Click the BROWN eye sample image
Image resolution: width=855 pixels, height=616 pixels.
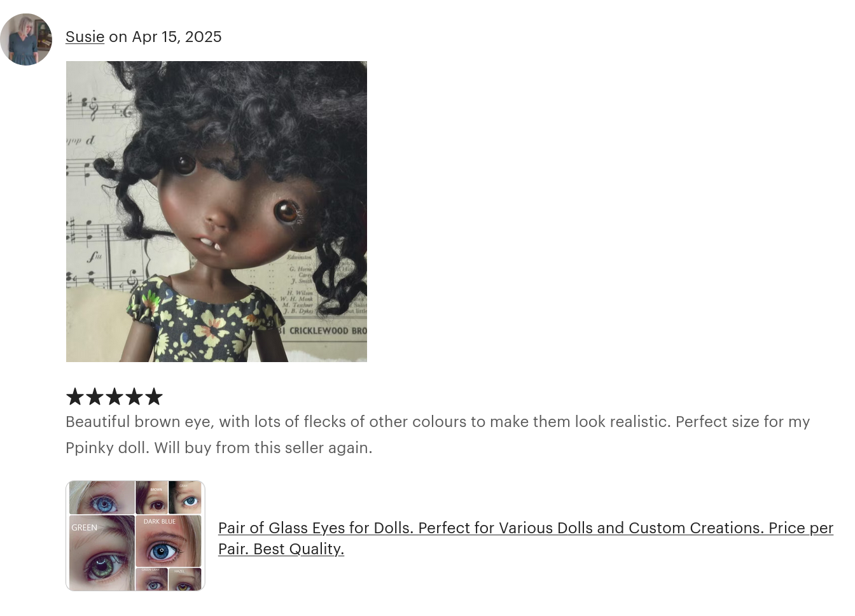coord(153,498)
